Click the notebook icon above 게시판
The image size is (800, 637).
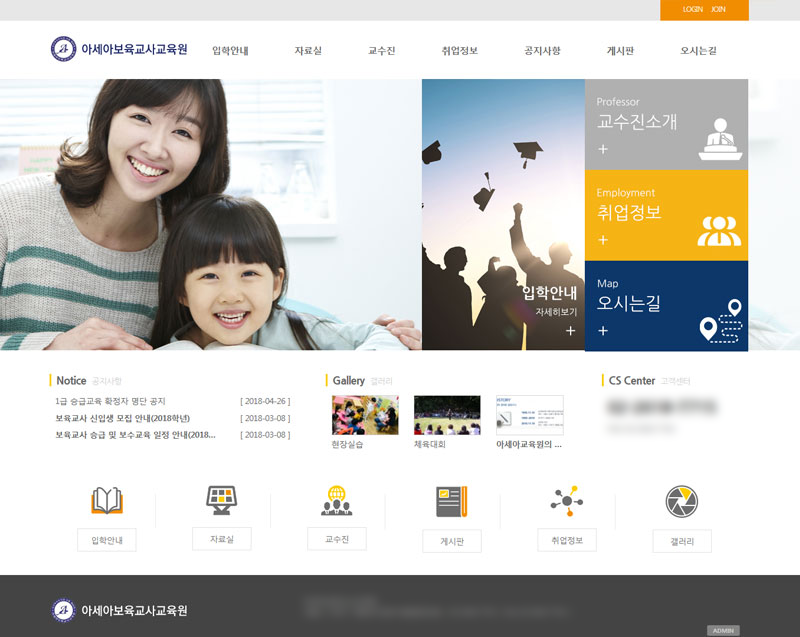point(452,501)
